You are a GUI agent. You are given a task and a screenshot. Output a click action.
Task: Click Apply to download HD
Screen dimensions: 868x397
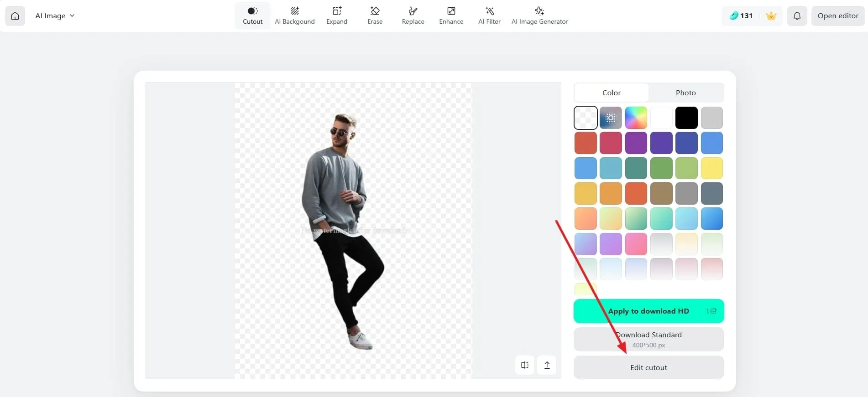648,311
